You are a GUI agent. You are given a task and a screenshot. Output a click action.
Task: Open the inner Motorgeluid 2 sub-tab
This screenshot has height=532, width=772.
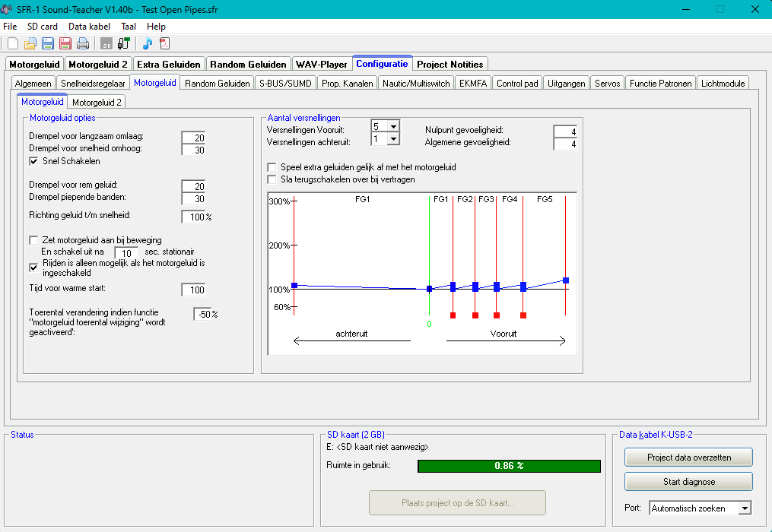[97, 103]
